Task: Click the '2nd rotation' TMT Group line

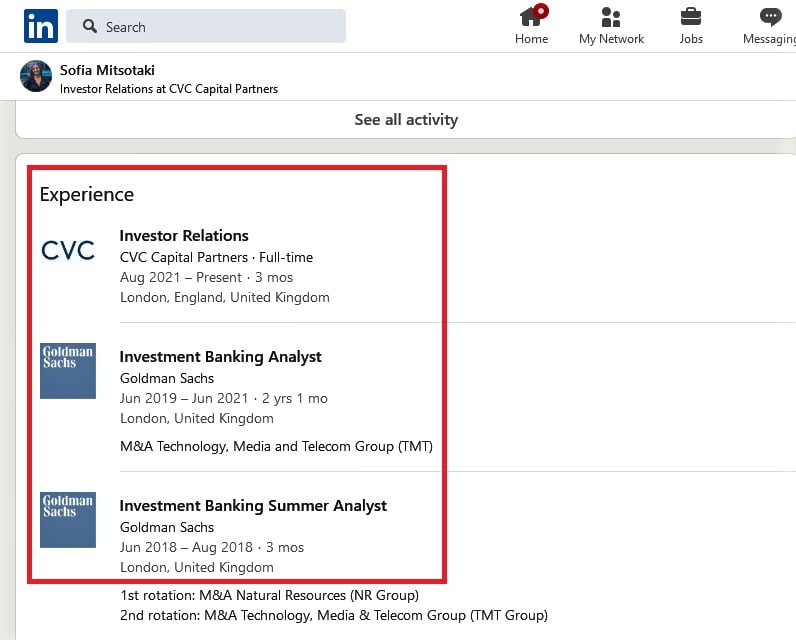Action: [x=334, y=616]
